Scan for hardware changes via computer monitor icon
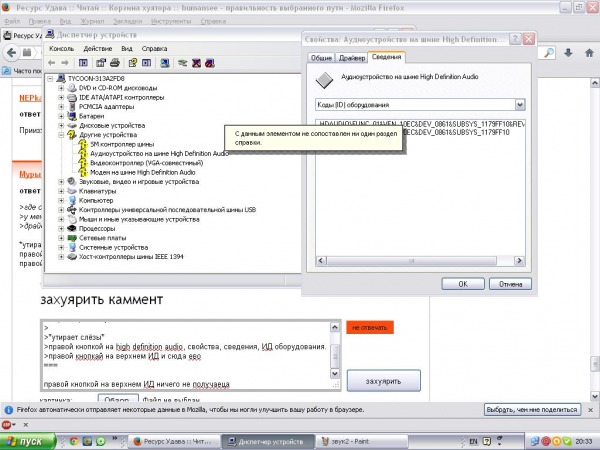The height and width of the screenshot is (450, 600). (165, 63)
